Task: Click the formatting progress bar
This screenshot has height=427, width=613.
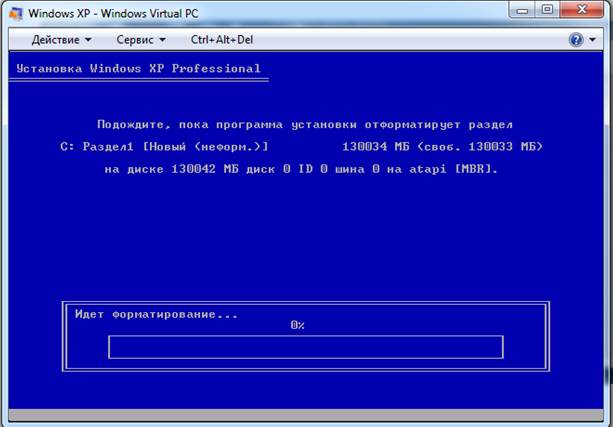Action: tap(306, 347)
